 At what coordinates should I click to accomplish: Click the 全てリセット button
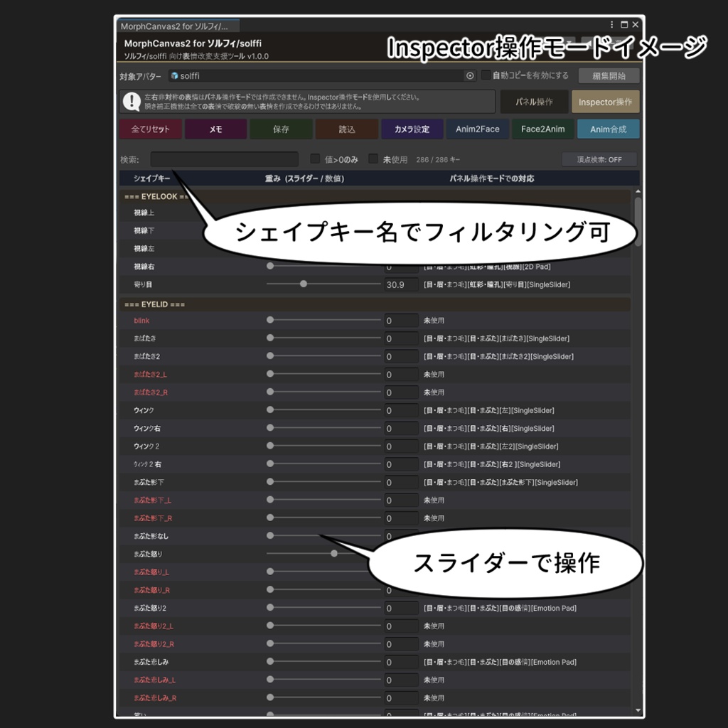151,129
